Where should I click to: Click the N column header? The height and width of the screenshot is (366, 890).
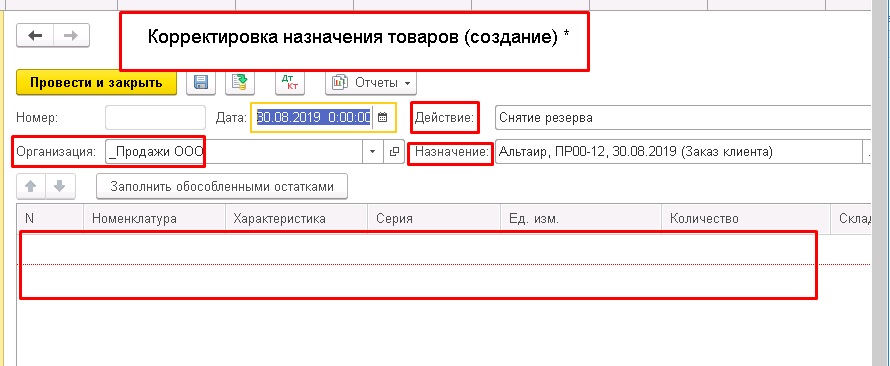pyautogui.click(x=51, y=219)
